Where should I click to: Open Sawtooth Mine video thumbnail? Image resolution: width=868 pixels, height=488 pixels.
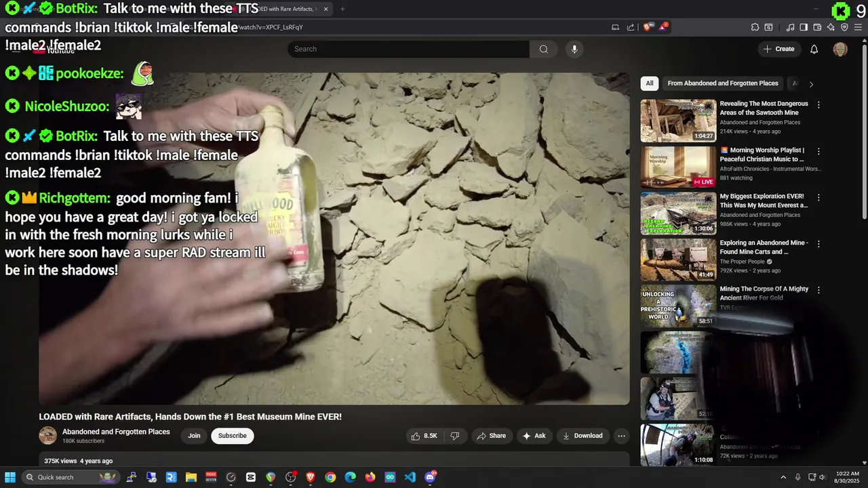pos(678,121)
